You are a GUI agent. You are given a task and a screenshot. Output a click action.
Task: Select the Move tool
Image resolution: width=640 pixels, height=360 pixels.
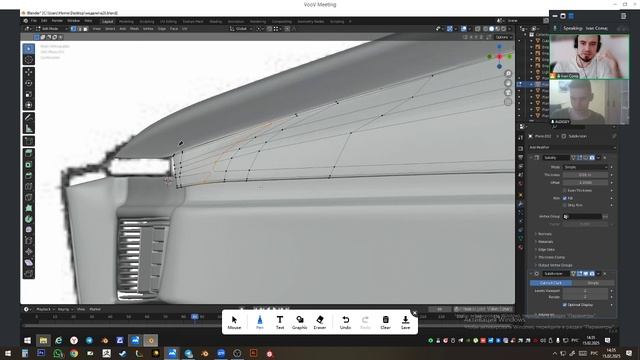click(x=29, y=72)
